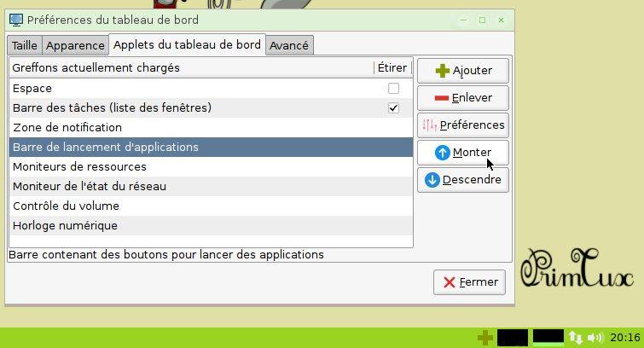The image size is (644, 348).
Task: Click the Enlever button
Action: tap(463, 98)
